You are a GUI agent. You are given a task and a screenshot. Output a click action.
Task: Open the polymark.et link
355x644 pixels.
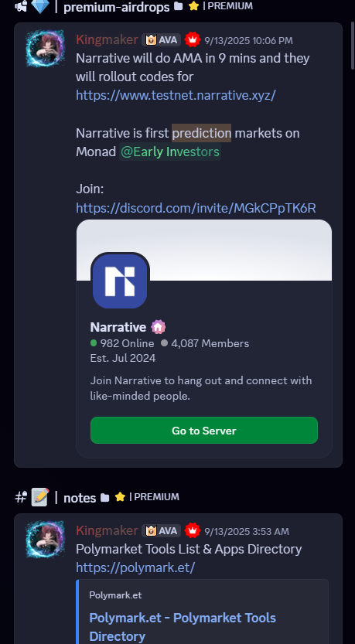point(135,567)
